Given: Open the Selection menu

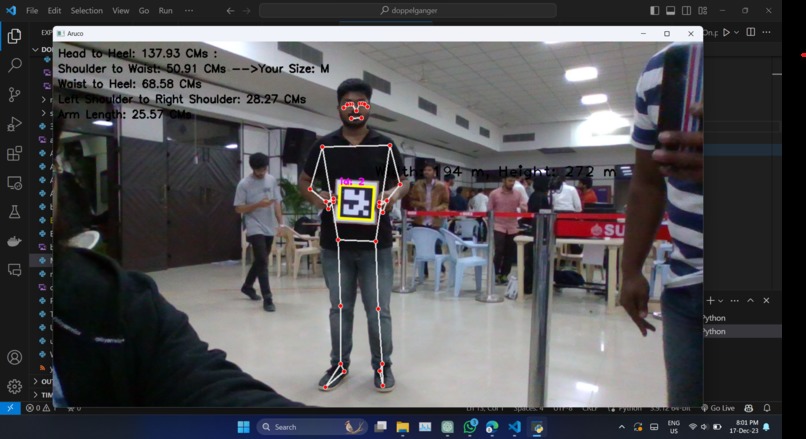Looking at the screenshot, I should tap(86, 10).
